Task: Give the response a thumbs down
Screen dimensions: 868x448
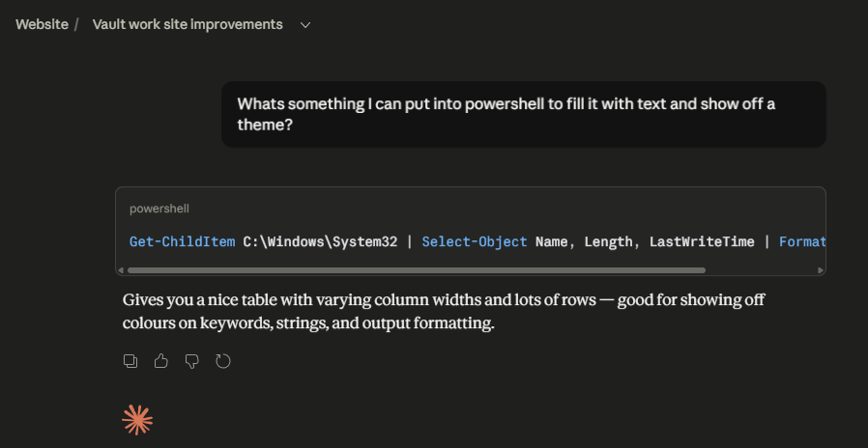Action: (192, 361)
